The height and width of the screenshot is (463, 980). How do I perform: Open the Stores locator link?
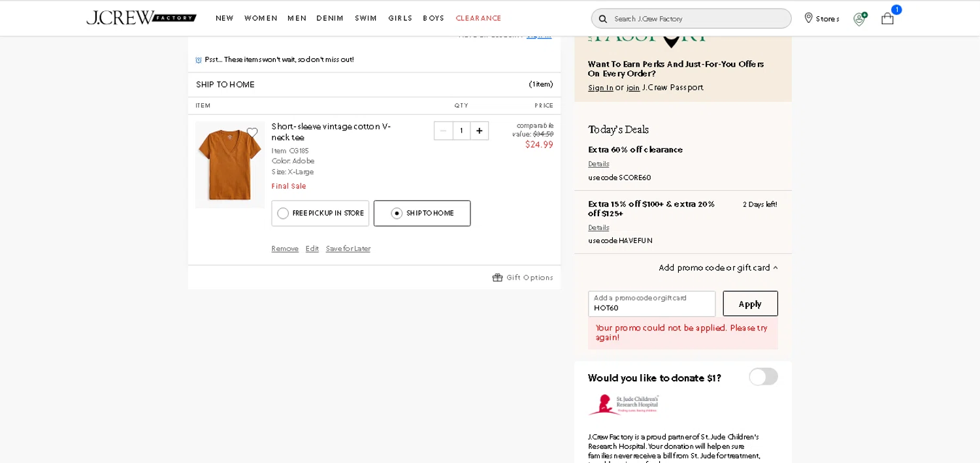pyautogui.click(x=822, y=18)
